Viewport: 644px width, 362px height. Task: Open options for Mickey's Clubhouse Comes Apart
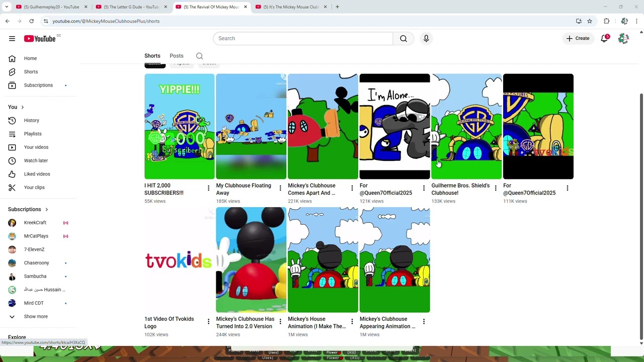pos(352,189)
